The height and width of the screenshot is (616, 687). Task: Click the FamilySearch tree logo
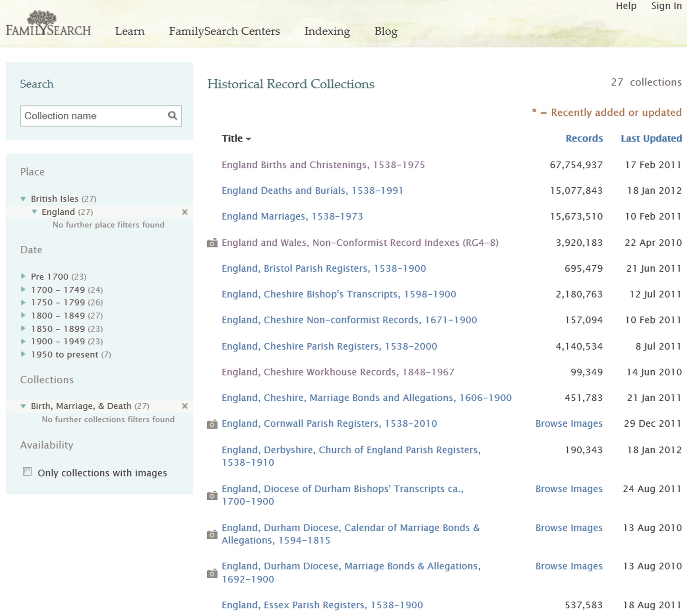pyautogui.click(x=48, y=23)
